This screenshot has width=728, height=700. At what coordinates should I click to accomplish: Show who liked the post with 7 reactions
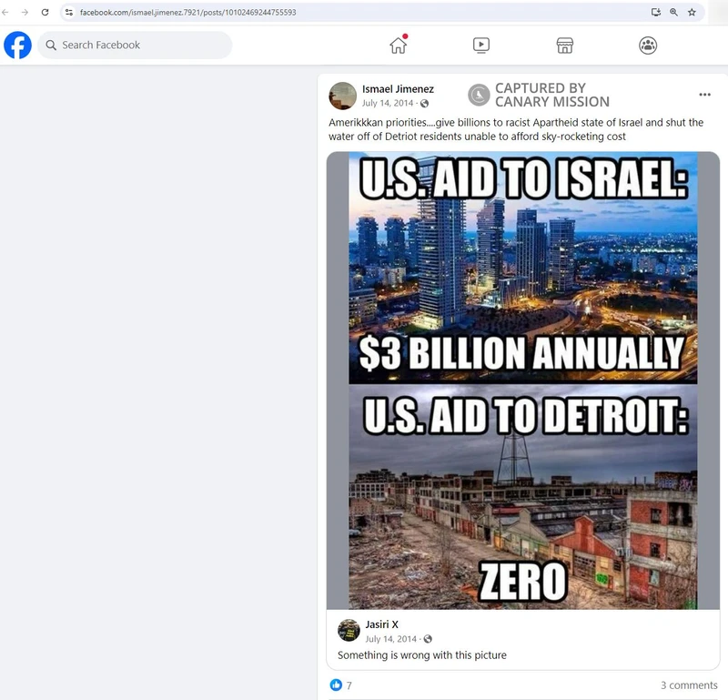coord(341,685)
